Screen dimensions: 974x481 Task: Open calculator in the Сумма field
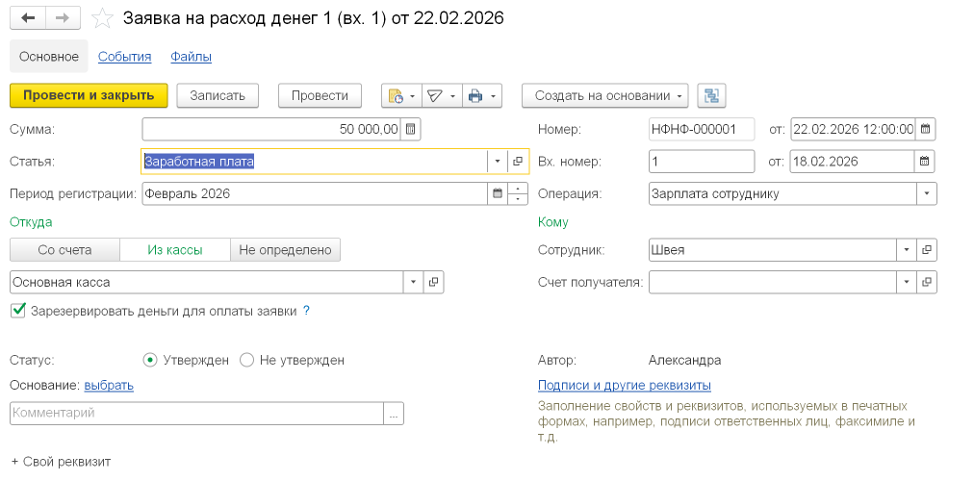(412, 129)
